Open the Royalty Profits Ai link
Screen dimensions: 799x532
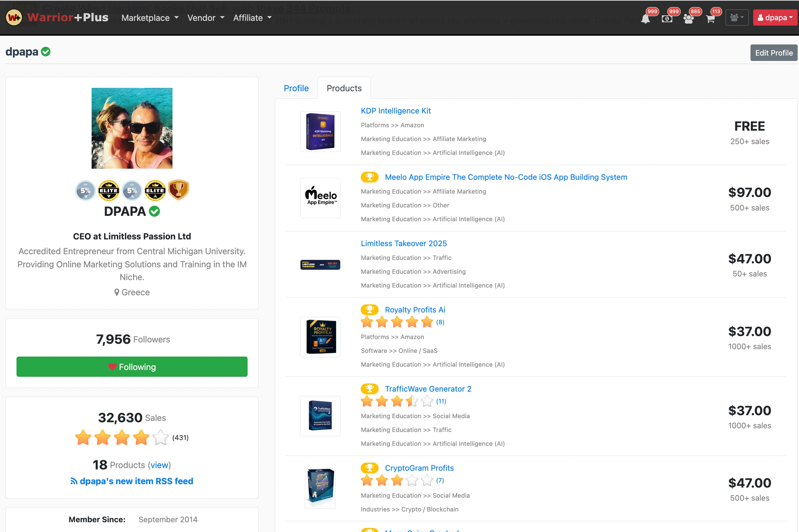(415, 309)
